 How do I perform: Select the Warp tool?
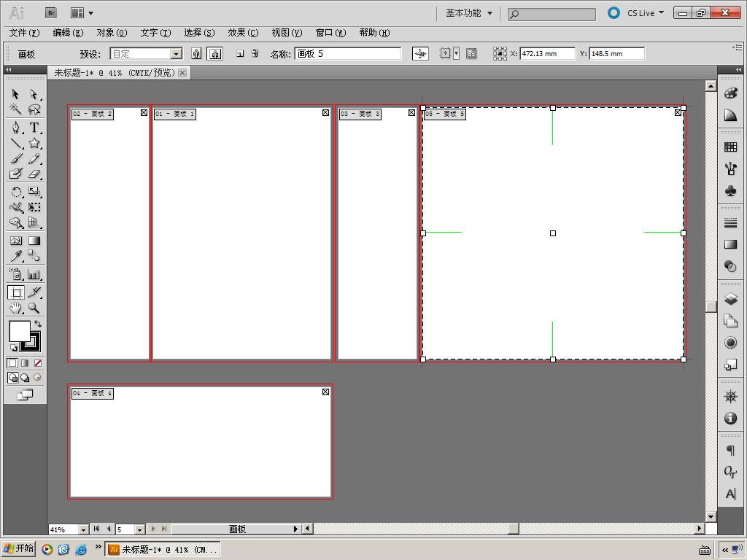point(16,207)
